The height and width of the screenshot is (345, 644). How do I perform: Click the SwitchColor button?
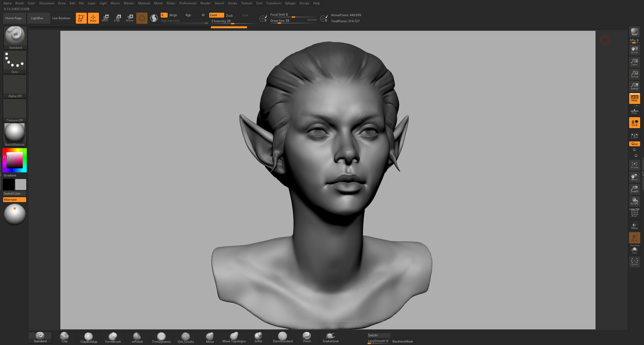click(15, 194)
